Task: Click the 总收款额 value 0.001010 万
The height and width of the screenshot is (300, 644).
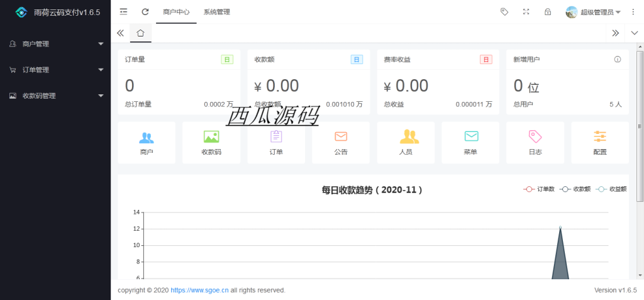Action: [x=344, y=104]
